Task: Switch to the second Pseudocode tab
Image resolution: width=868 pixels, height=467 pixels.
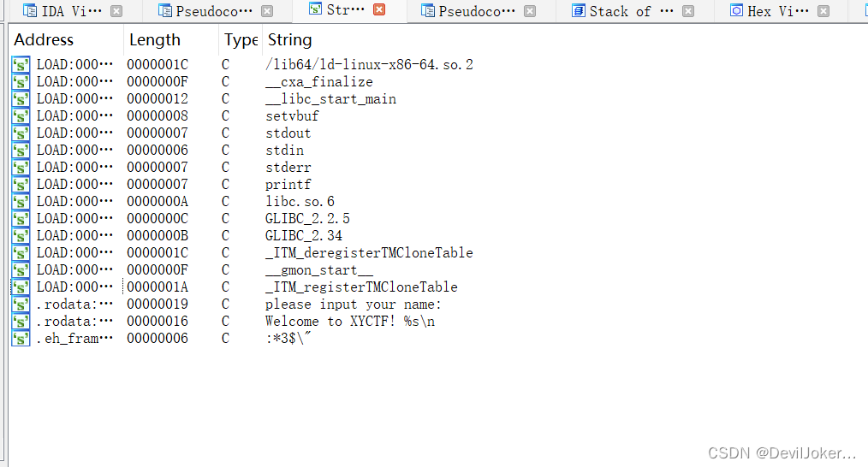Action: pos(477,11)
